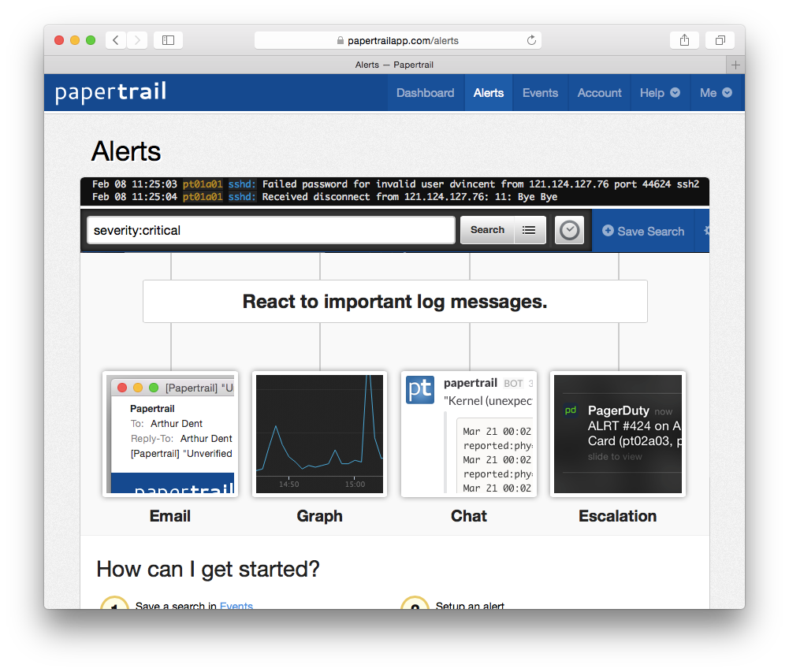The width and height of the screenshot is (789, 672).
Task: Click the Email label
Action: (170, 516)
